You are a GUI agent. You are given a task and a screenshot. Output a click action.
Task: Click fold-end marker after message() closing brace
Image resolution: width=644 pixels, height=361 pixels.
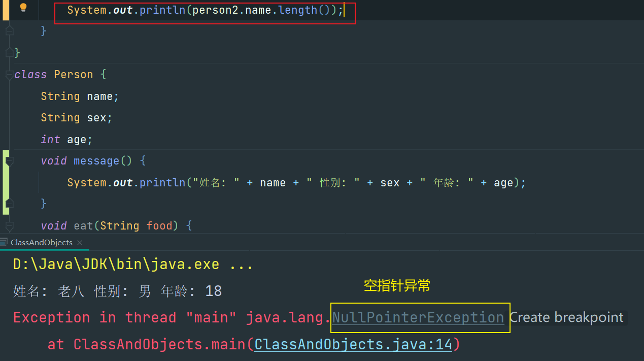click(x=9, y=204)
